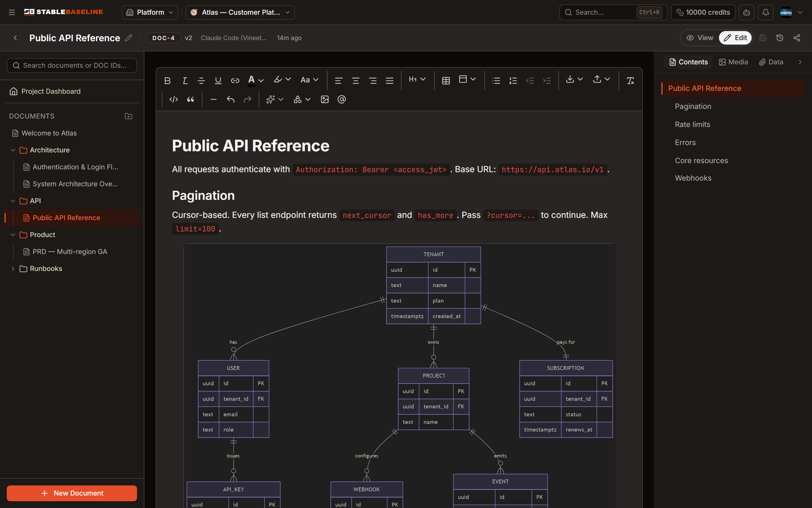This screenshot has width=812, height=508.
Task: Open font size Aa dropdown
Action: click(309, 80)
